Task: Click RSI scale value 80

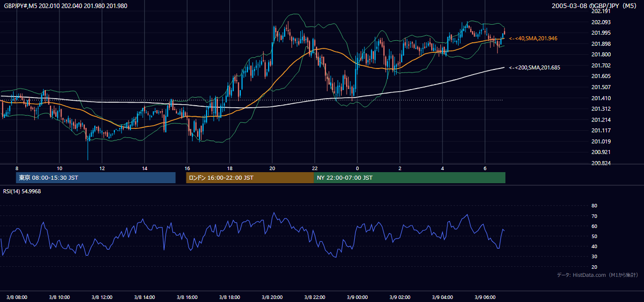Action: (594, 206)
